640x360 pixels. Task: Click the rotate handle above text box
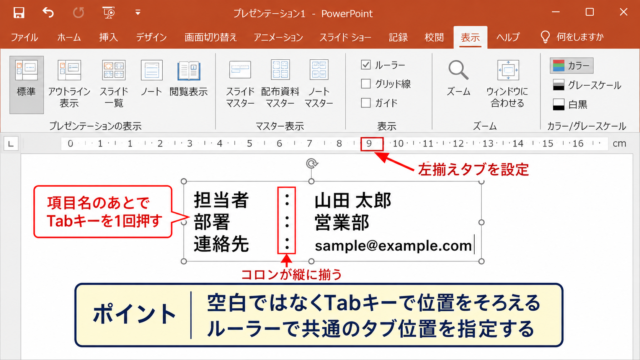click(x=311, y=164)
